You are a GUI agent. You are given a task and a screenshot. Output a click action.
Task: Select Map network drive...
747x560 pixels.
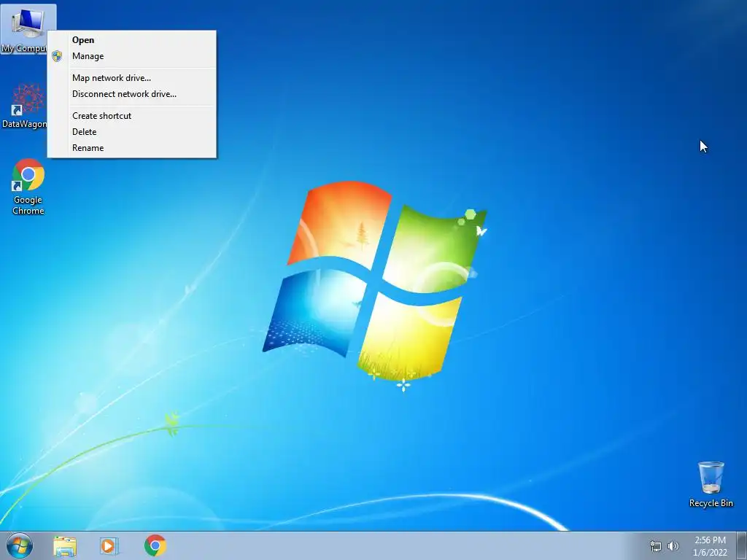point(131,78)
